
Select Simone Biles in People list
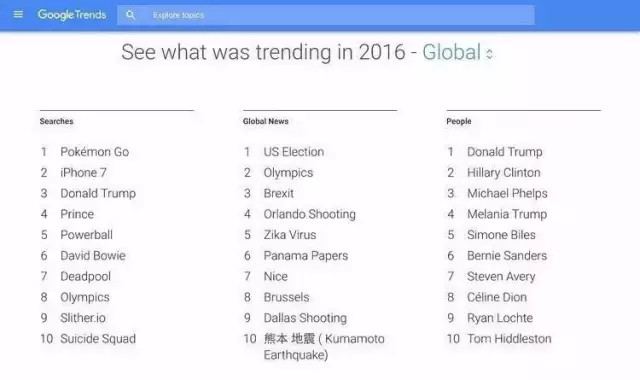tap(501, 235)
